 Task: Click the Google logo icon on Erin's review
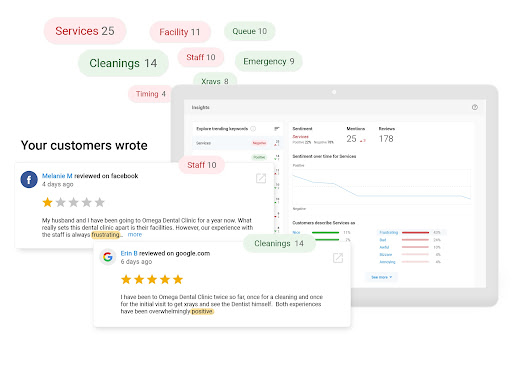108,257
